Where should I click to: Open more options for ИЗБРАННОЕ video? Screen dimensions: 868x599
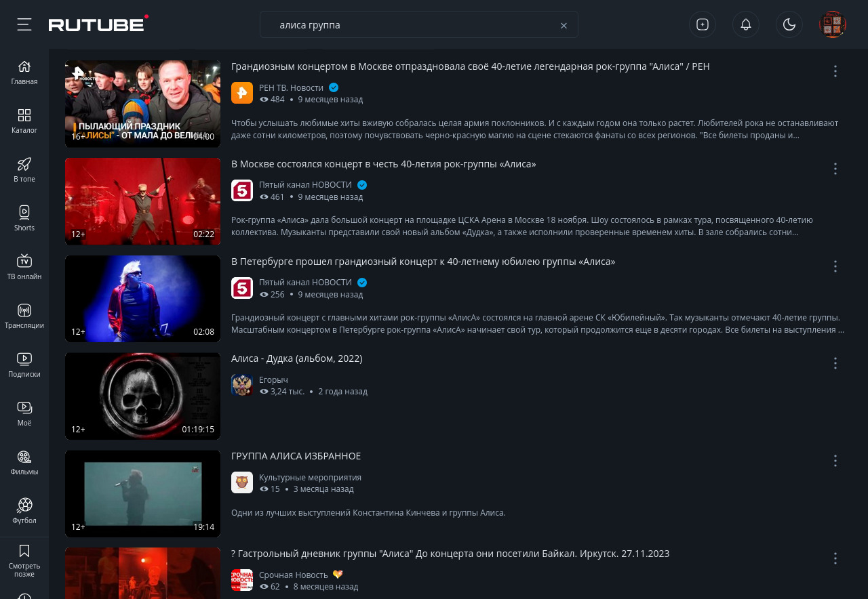(x=835, y=461)
